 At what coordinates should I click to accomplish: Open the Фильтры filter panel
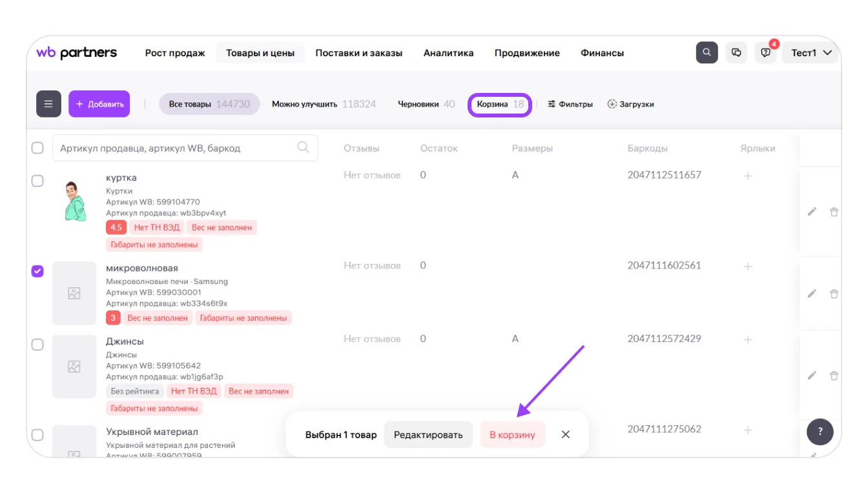[570, 105]
